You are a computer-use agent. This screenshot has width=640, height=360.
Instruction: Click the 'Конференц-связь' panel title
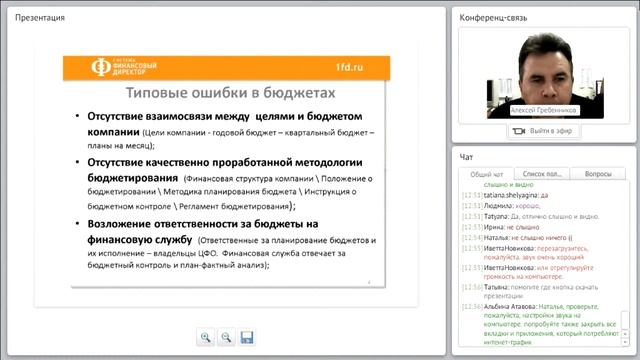493,18
